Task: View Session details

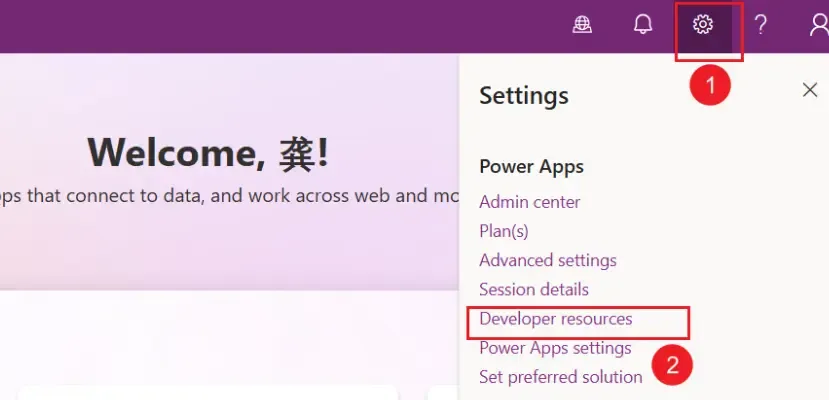Action: (x=533, y=290)
